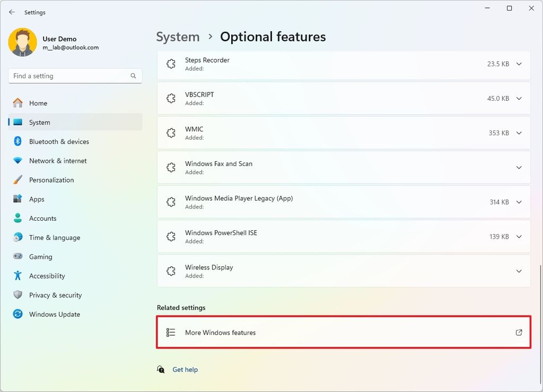This screenshot has width=543, height=392.
Task: Expand the Steps Recorder entry
Action: 519,64
